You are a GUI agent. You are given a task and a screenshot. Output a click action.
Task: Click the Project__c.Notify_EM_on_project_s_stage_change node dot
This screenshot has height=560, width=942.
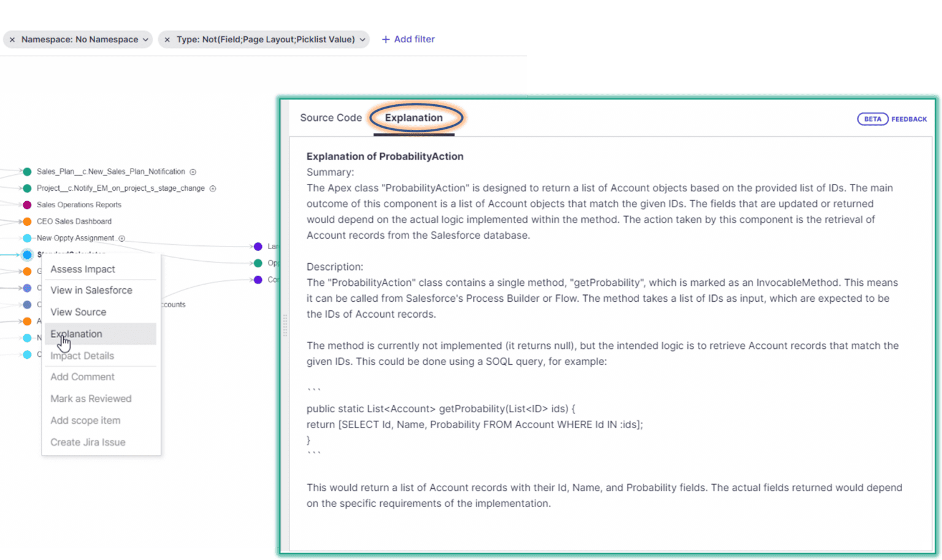tap(27, 188)
